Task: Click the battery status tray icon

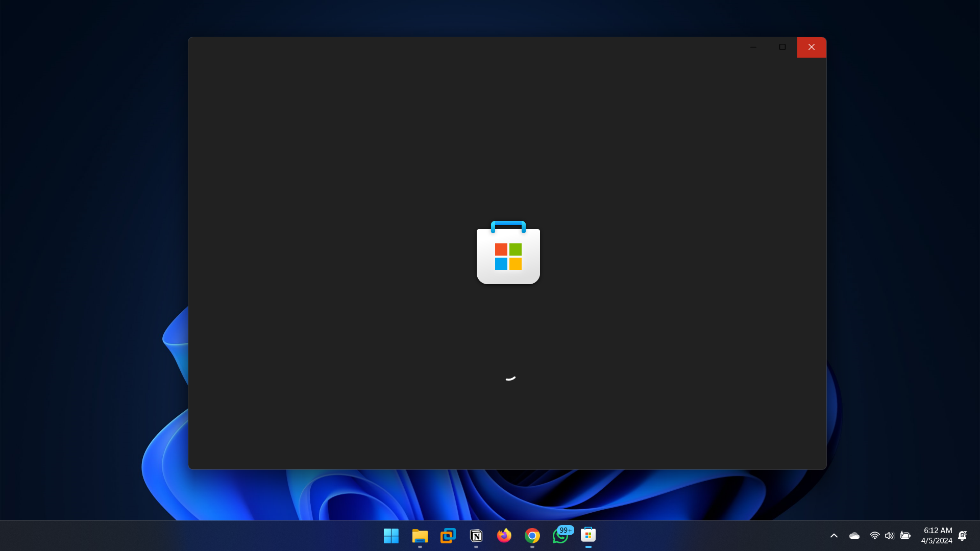Action: (x=905, y=536)
